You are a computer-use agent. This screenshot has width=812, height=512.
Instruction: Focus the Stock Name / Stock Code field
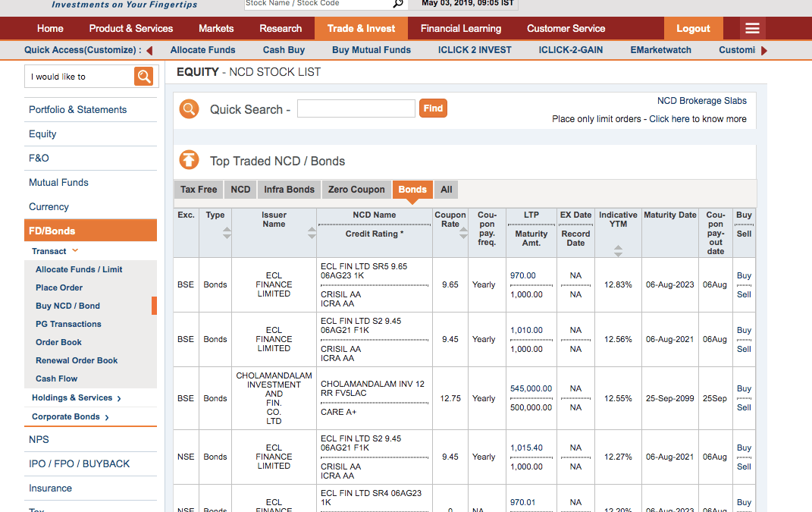click(x=318, y=4)
